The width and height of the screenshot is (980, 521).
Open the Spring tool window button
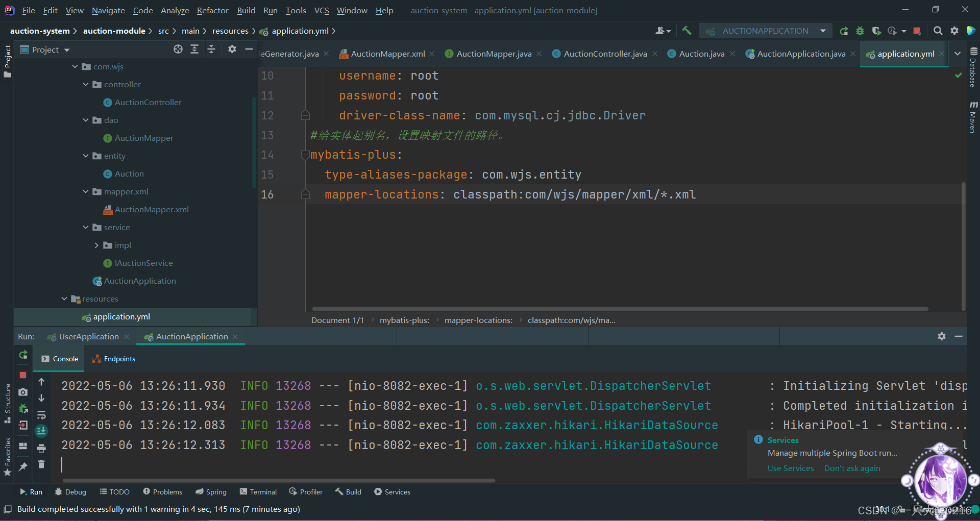coord(211,492)
